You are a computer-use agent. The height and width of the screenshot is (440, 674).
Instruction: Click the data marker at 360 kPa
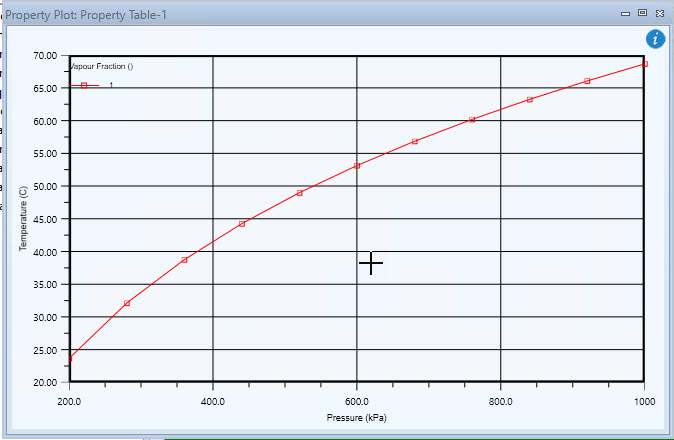(184, 260)
